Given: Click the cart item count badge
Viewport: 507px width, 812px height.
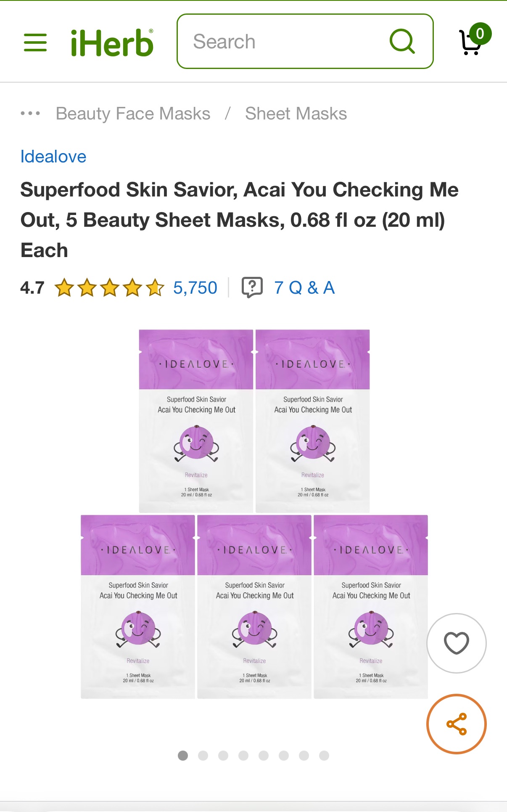Looking at the screenshot, I should point(480,34).
